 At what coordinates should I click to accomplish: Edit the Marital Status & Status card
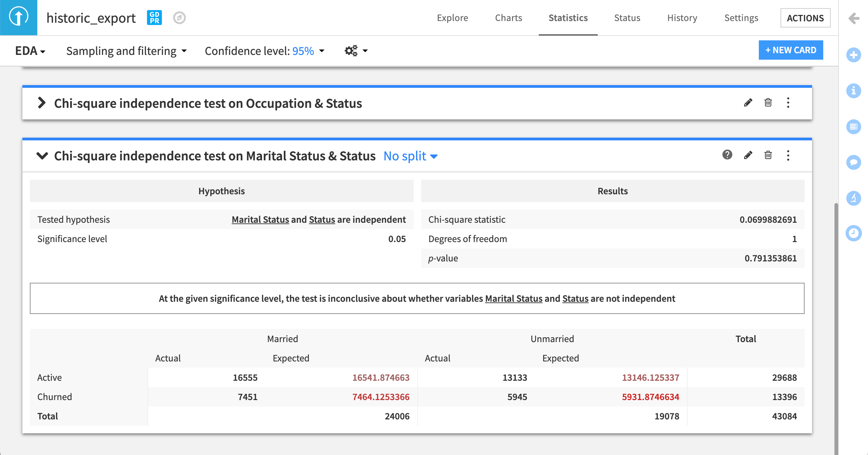point(748,155)
